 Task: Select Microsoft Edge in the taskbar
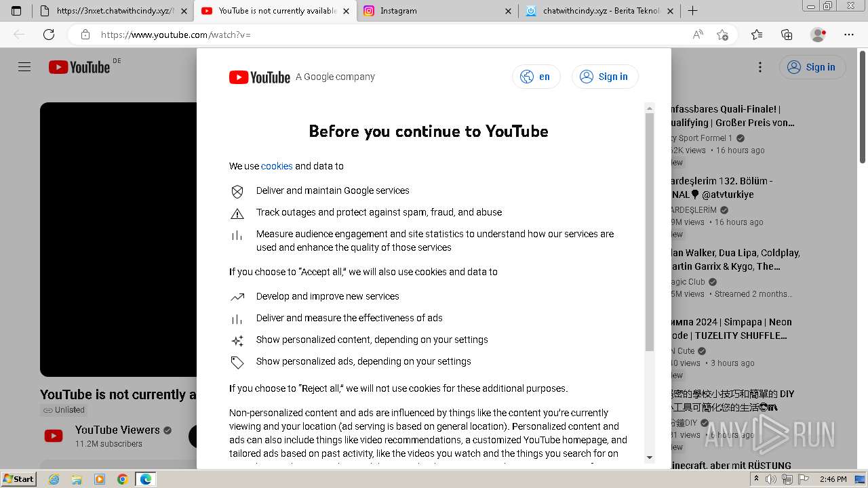pyautogui.click(x=146, y=479)
